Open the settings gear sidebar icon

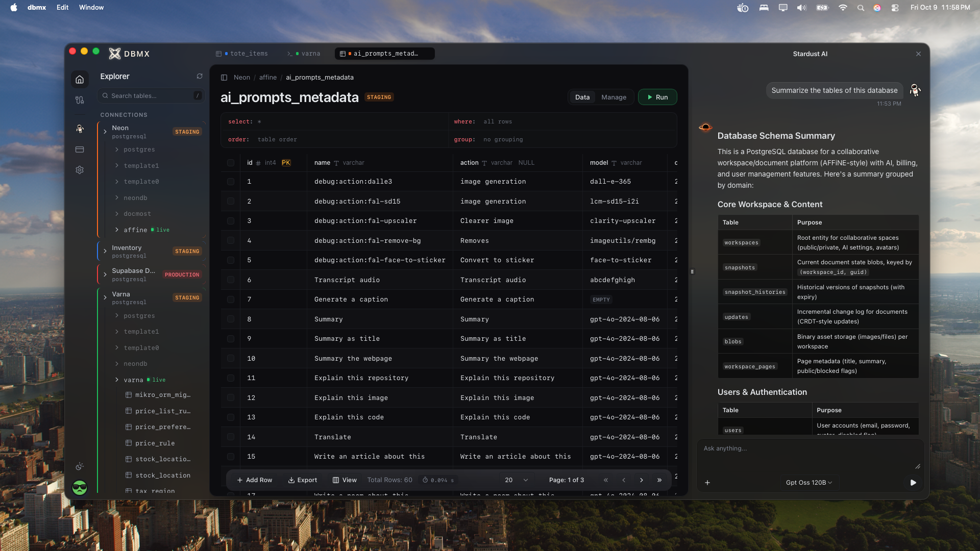coord(80,170)
